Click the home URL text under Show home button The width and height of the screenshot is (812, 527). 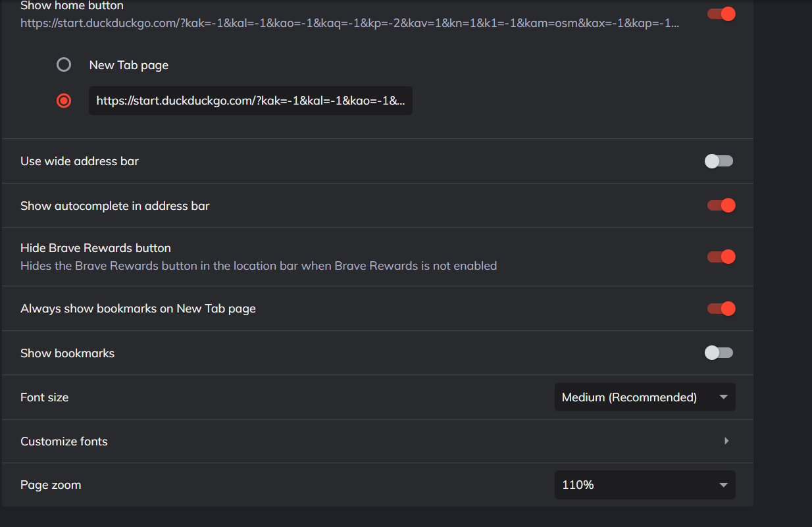click(350, 23)
